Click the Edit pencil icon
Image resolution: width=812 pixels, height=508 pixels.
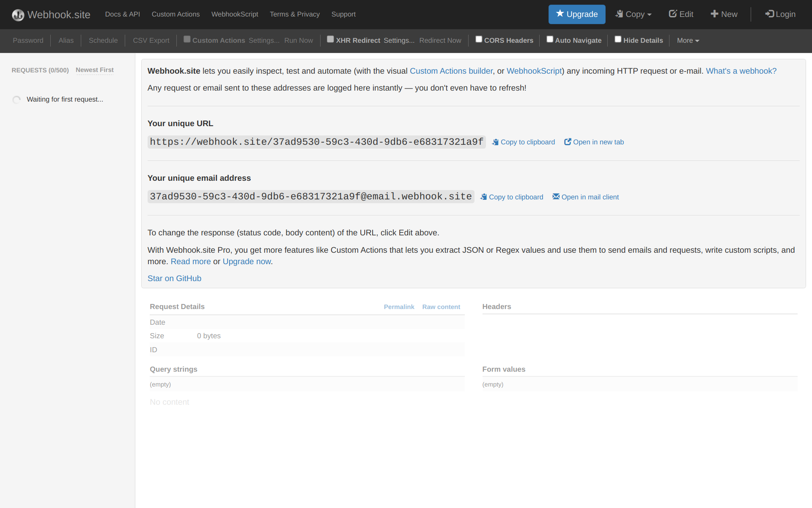[x=672, y=14]
